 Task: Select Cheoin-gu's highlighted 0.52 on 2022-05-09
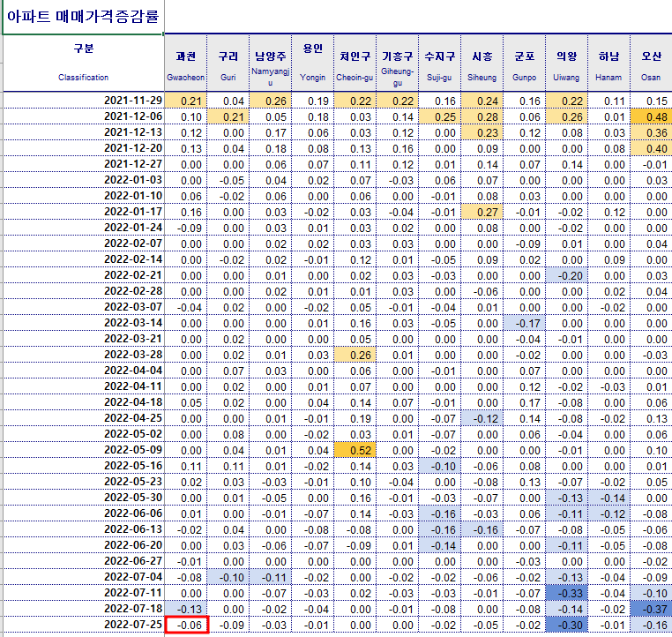tap(355, 449)
